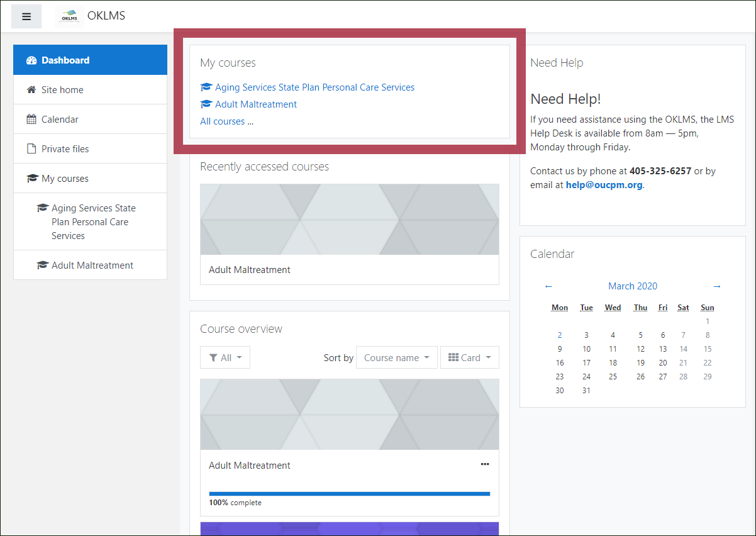Click the Private files document icon
Screen dimensions: 756x536
[31, 149]
